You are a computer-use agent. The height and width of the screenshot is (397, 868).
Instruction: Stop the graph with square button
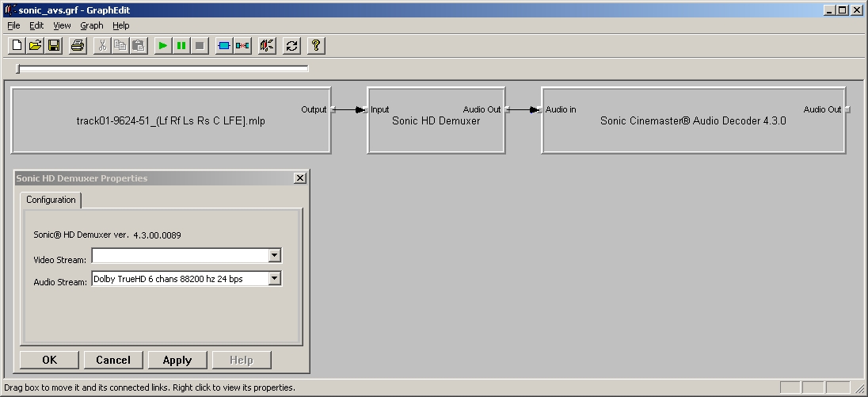click(200, 45)
